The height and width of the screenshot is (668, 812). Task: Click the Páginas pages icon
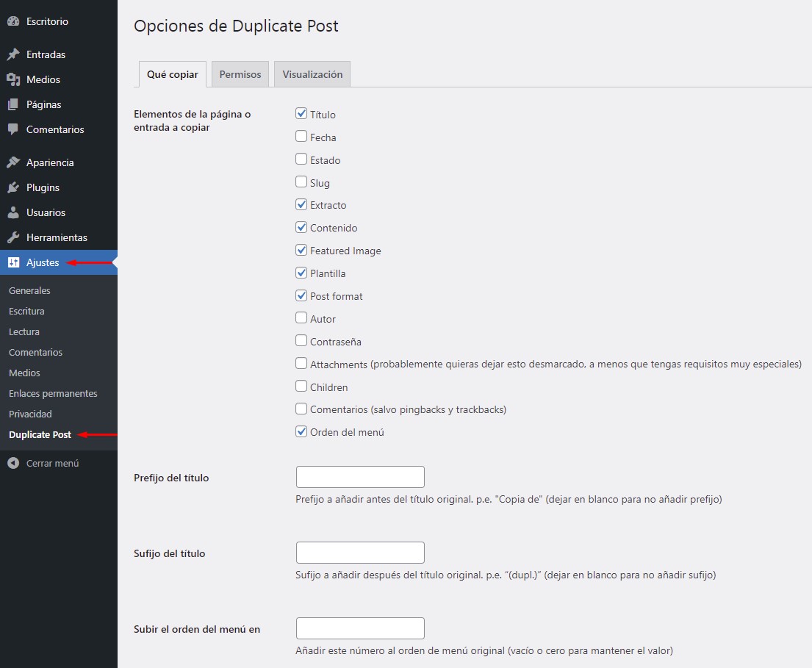coord(13,104)
